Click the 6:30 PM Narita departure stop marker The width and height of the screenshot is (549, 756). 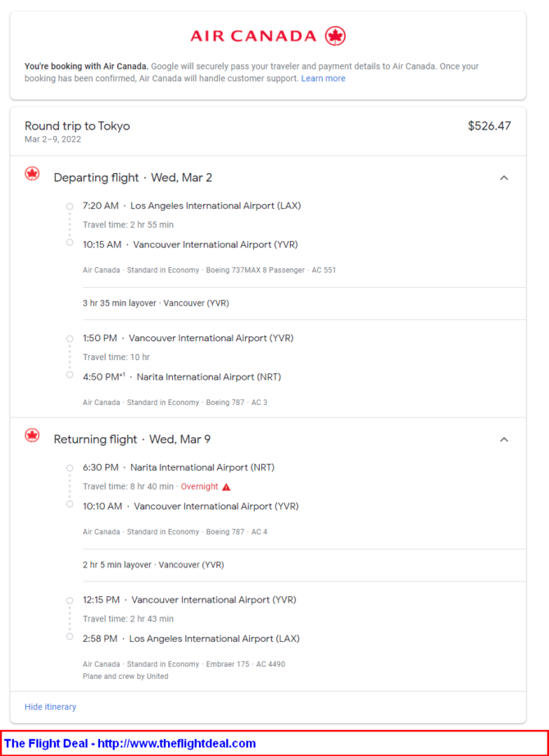pyautogui.click(x=70, y=468)
